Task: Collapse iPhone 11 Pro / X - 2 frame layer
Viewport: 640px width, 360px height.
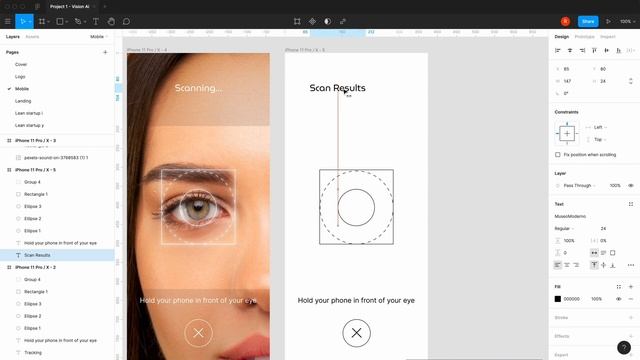Action: point(9,267)
